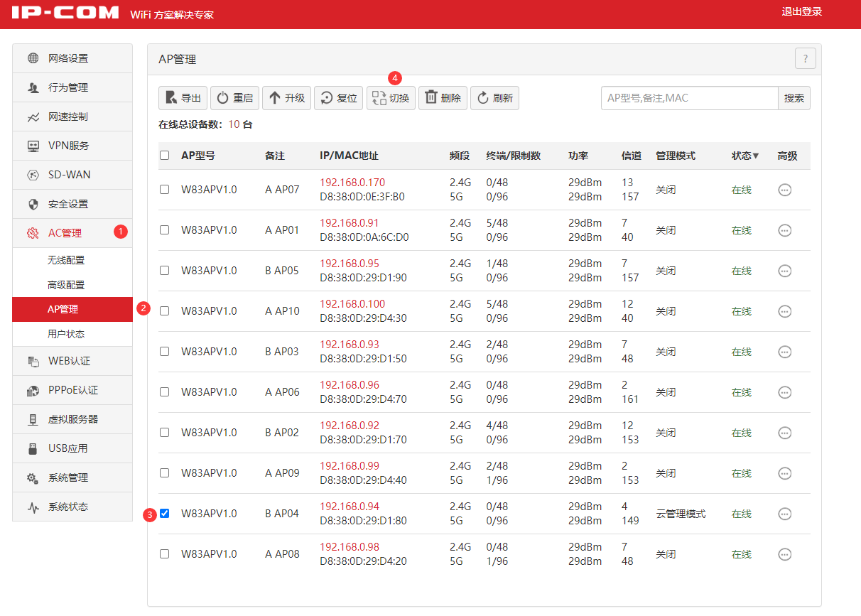The height and width of the screenshot is (616, 861).
Task: Check the box for A AP01
Action: 165,229
